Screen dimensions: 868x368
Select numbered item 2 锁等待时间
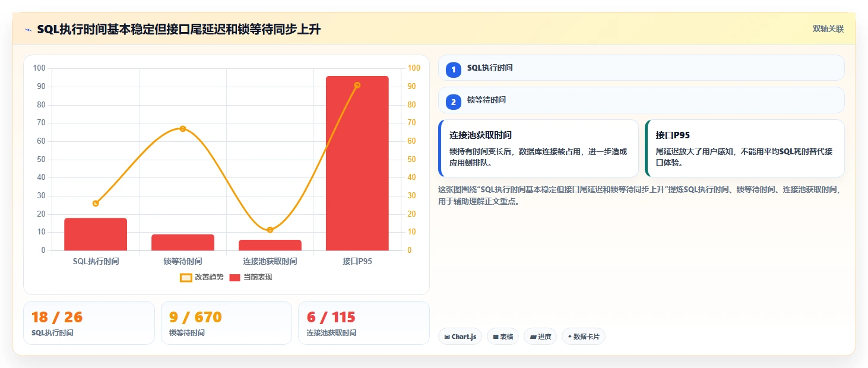point(641,100)
